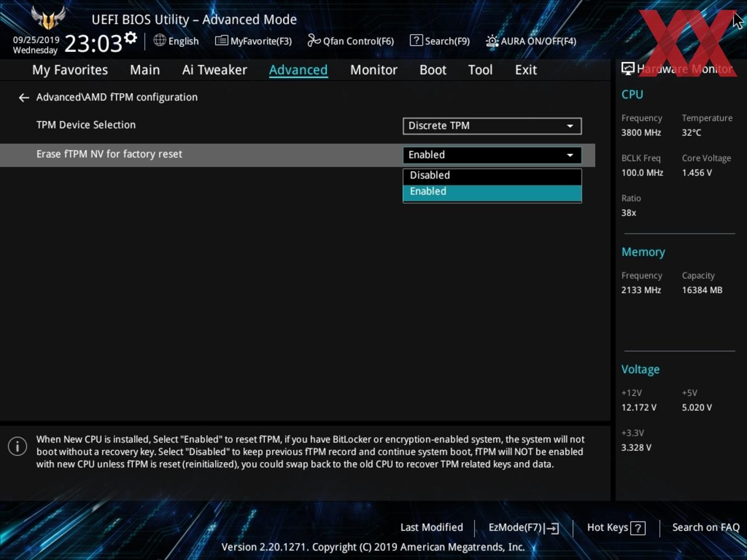The width and height of the screenshot is (747, 560).
Task: Click the Voltage section heading
Action: click(640, 369)
